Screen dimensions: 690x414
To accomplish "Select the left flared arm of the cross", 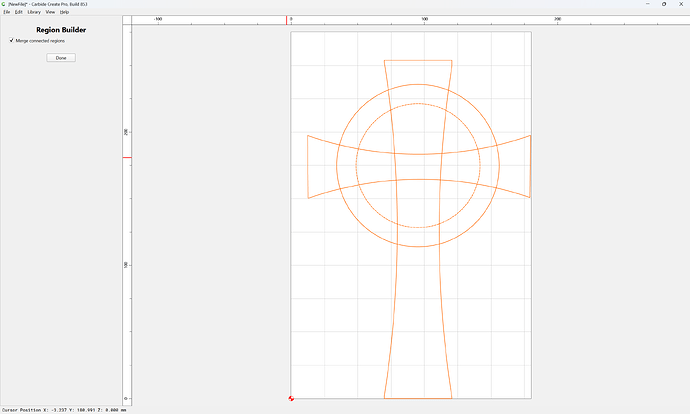I will point(322,166).
